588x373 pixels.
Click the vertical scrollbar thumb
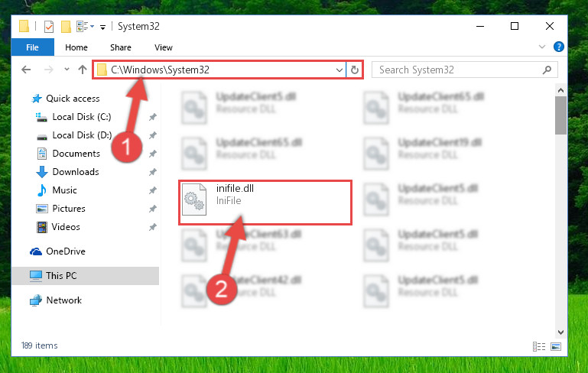pyautogui.click(x=560, y=115)
